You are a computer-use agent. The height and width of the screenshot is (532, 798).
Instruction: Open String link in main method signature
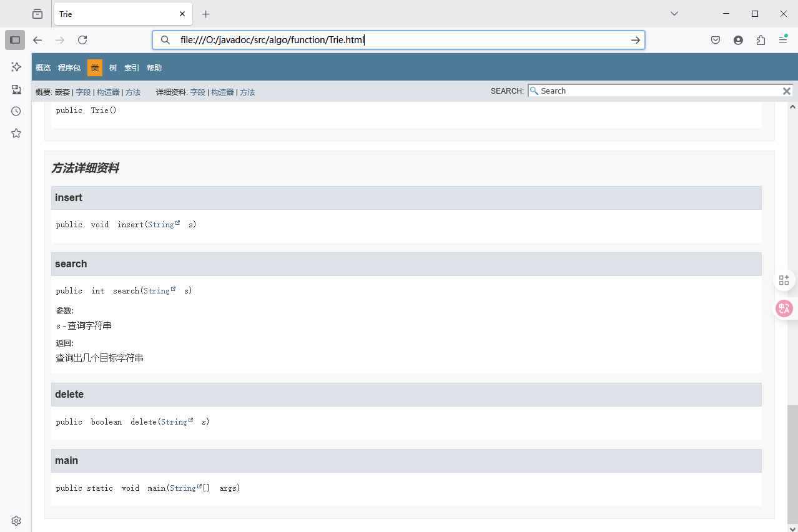[185, 488]
